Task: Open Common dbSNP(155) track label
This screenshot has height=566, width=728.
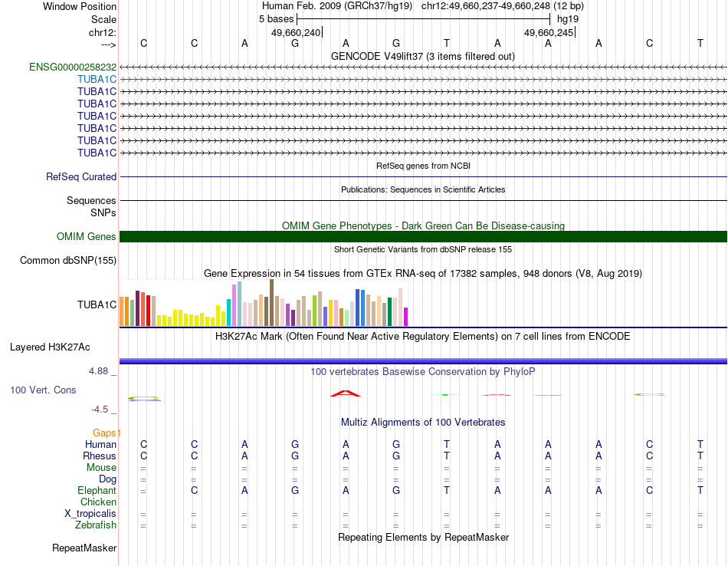Action: pos(68,260)
